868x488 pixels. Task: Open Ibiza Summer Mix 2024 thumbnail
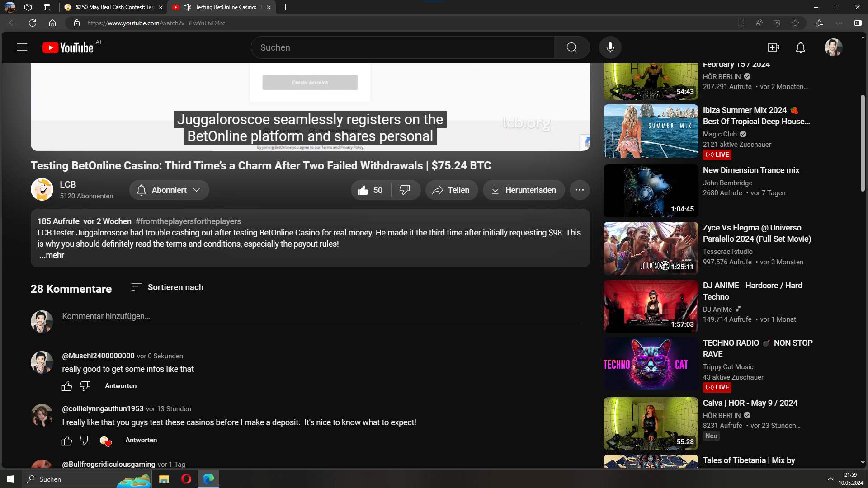point(651,131)
